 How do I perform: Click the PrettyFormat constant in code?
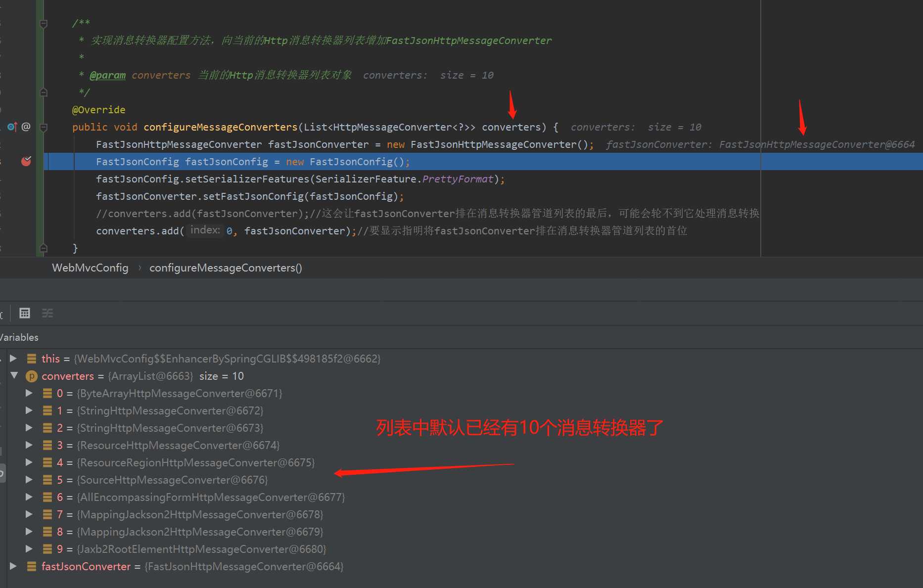tap(458, 179)
